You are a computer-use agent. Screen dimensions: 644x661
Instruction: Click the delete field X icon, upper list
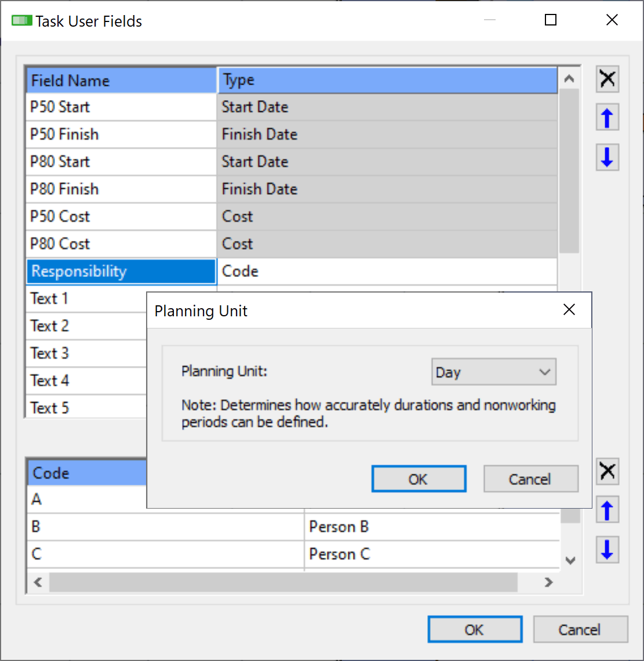point(607,79)
